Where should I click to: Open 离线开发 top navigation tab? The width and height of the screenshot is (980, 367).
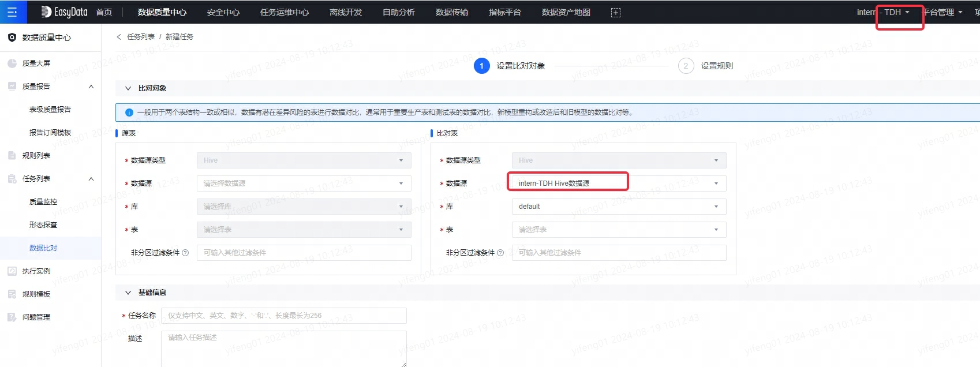click(346, 12)
